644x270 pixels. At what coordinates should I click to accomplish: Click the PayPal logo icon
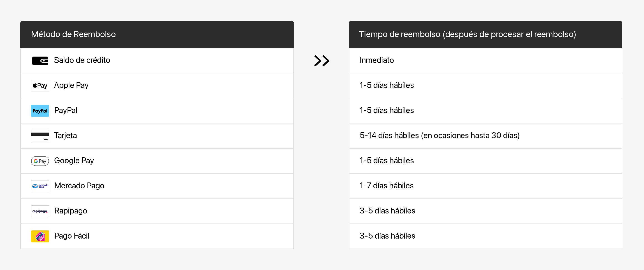(40, 111)
